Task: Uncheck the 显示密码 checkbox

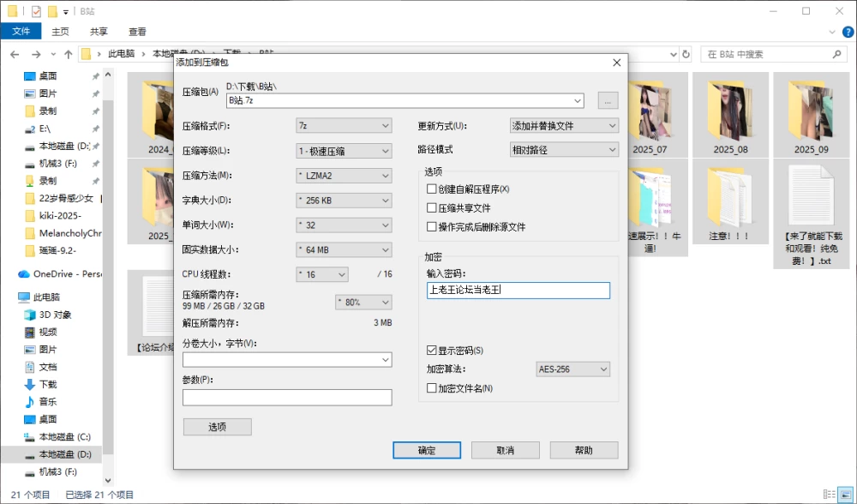Action: pyautogui.click(x=431, y=351)
